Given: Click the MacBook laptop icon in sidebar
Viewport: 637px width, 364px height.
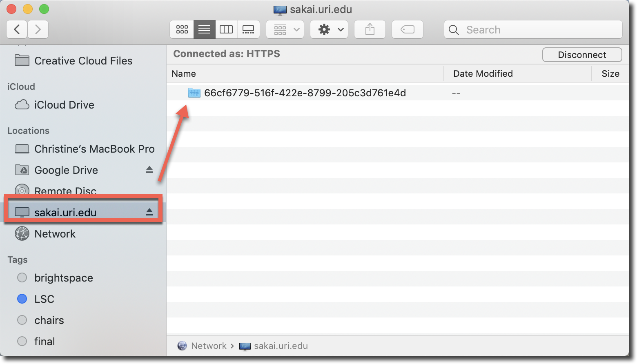Looking at the screenshot, I should point(22,149).
